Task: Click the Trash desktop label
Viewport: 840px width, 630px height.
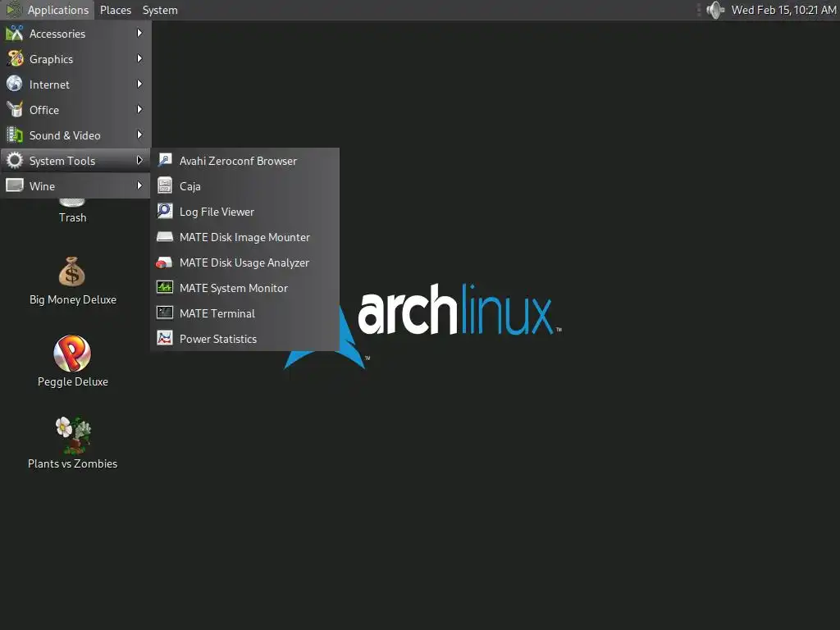Action: 72,217
